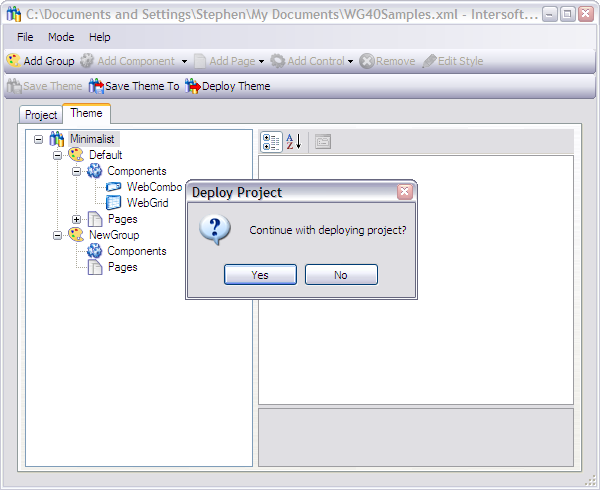Screen dimensions: 600x490
Task: Collapse the Minimalist root node
Action: pyautogui.click(x=38, y=139)
